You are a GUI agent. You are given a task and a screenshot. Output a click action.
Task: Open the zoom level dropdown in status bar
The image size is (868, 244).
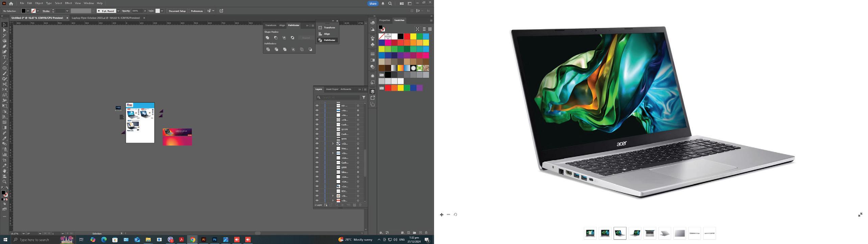(23, 234)
